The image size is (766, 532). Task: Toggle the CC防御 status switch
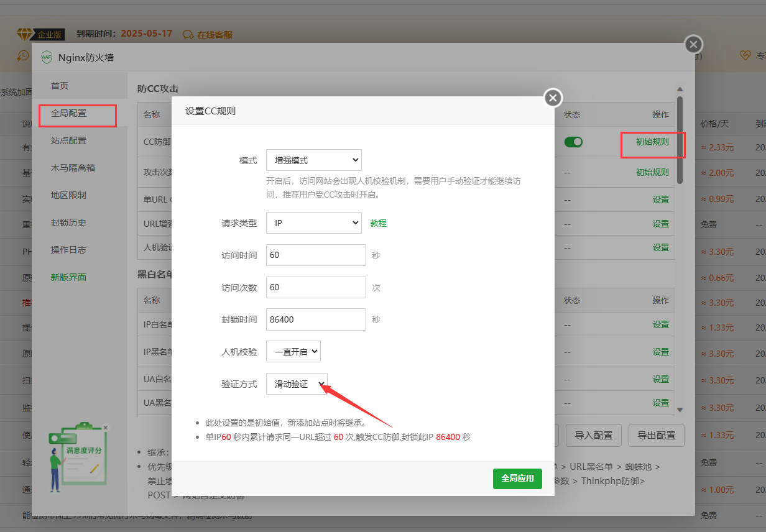pos(573,142)
